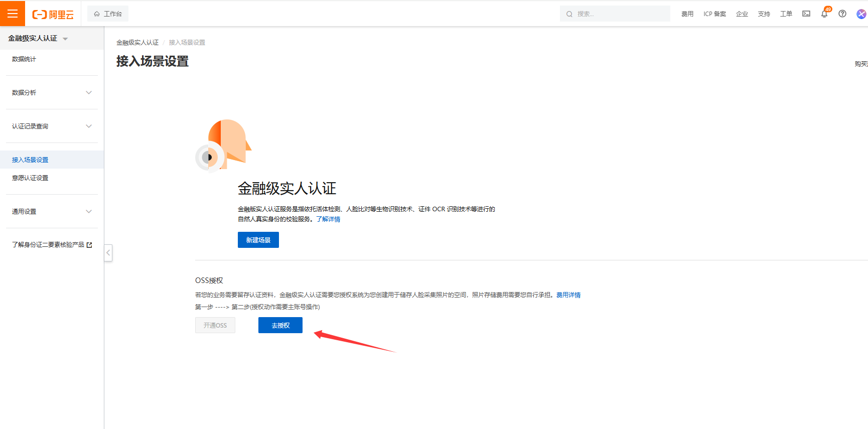The width and height of the screenshot is (868, 429).
Task: Open the 了解详情 link
Action: (328, 219)
